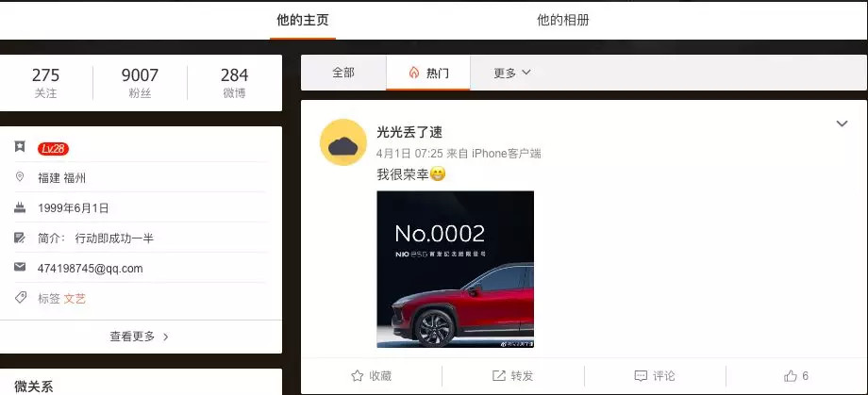Click the location pin icon by 福建 福州
The height and width of the screenshot is (395, 868).
[20, 177]
